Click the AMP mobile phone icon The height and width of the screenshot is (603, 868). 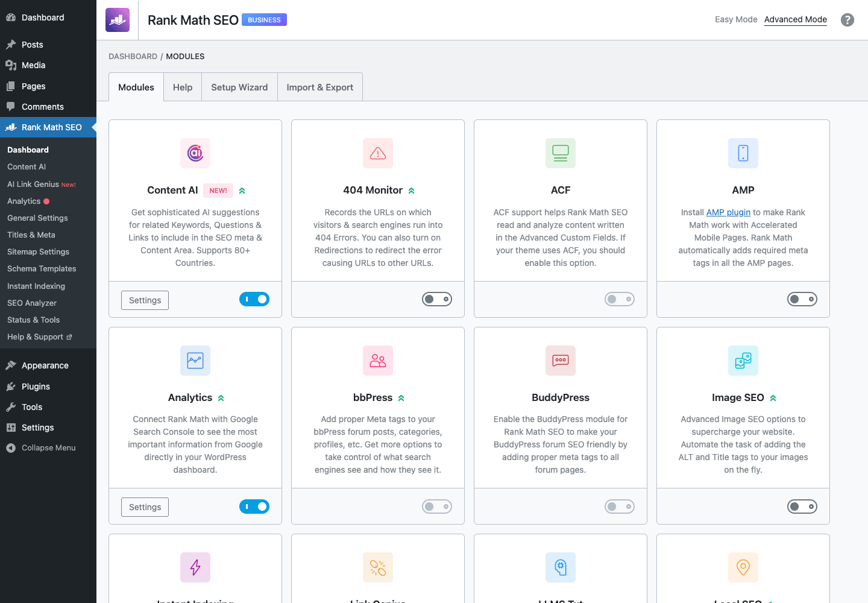click(743, 153)
